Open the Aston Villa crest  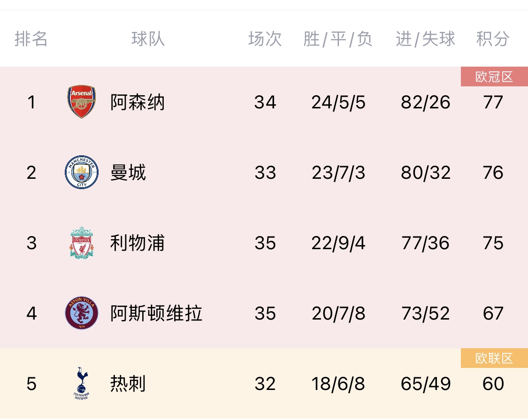click(82, 313)
